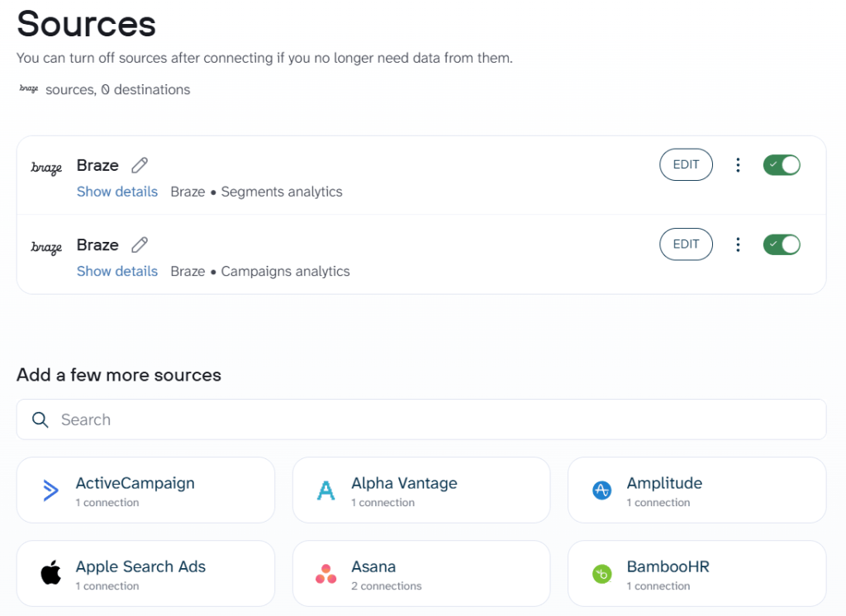The image size is (846, 616).
Task: Click the magnifier search icon
Action: click(x=40, y=419)
